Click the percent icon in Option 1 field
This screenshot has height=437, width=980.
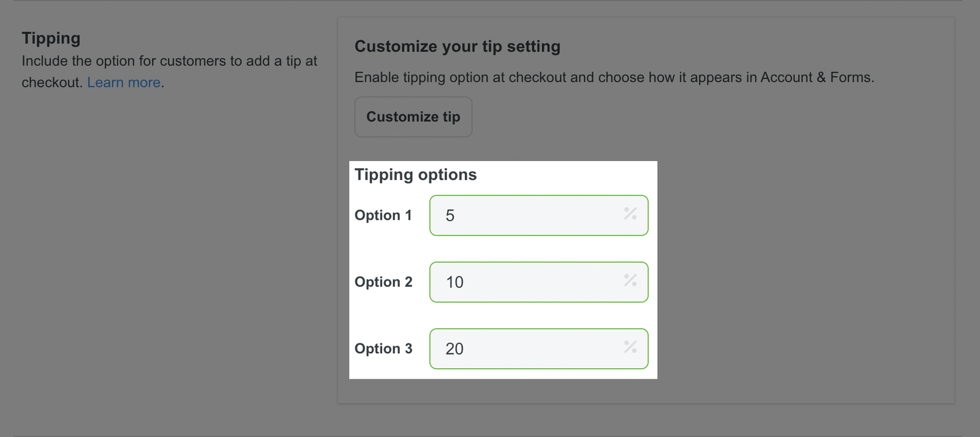click(630, 214)
